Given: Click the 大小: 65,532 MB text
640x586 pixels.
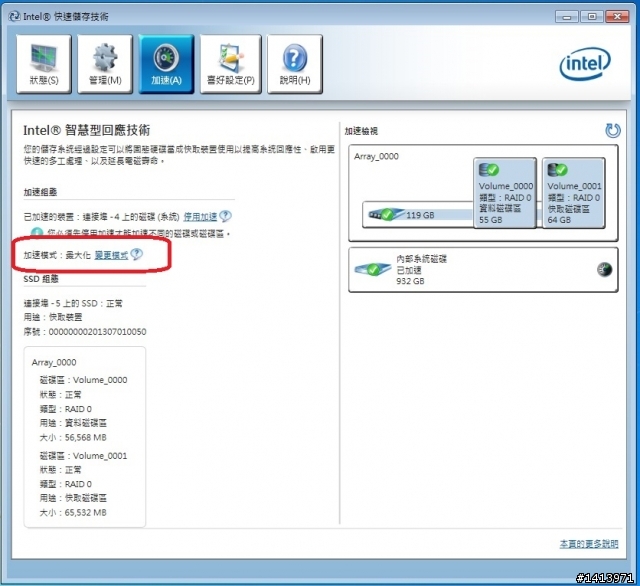Looking at the screenshot, I should (x=73, y=513).
